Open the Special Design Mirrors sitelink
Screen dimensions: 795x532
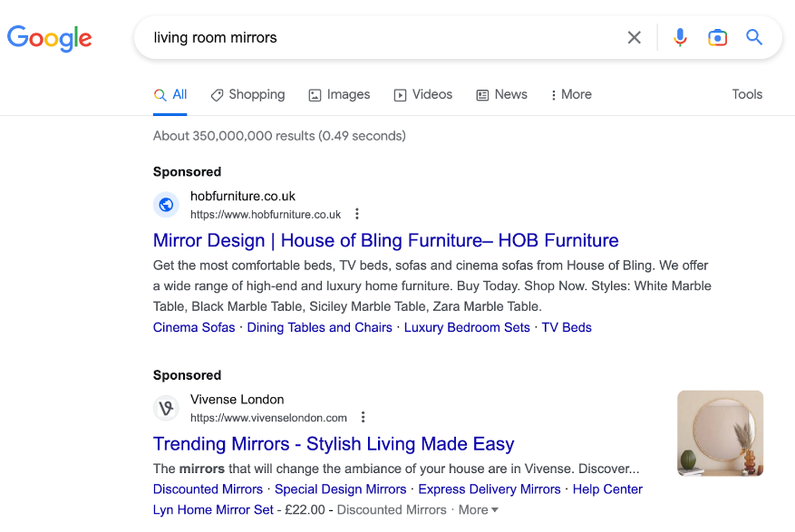click(340, 488)
